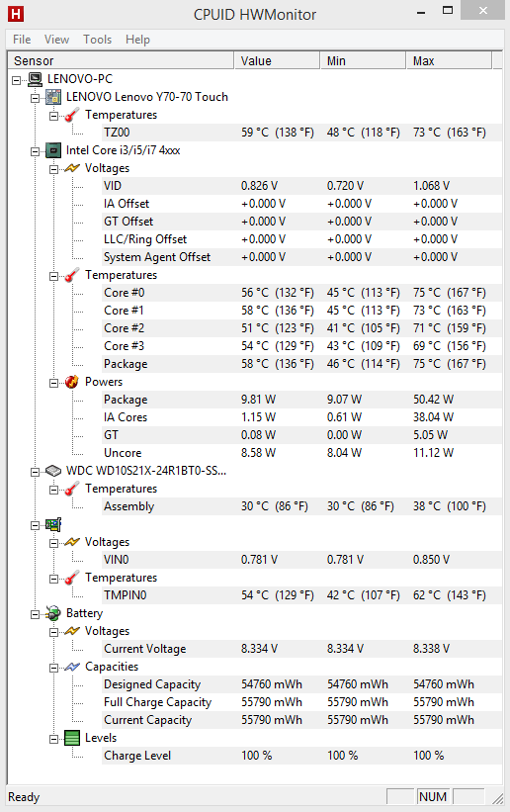Click the Value column header

click(277, 60)
